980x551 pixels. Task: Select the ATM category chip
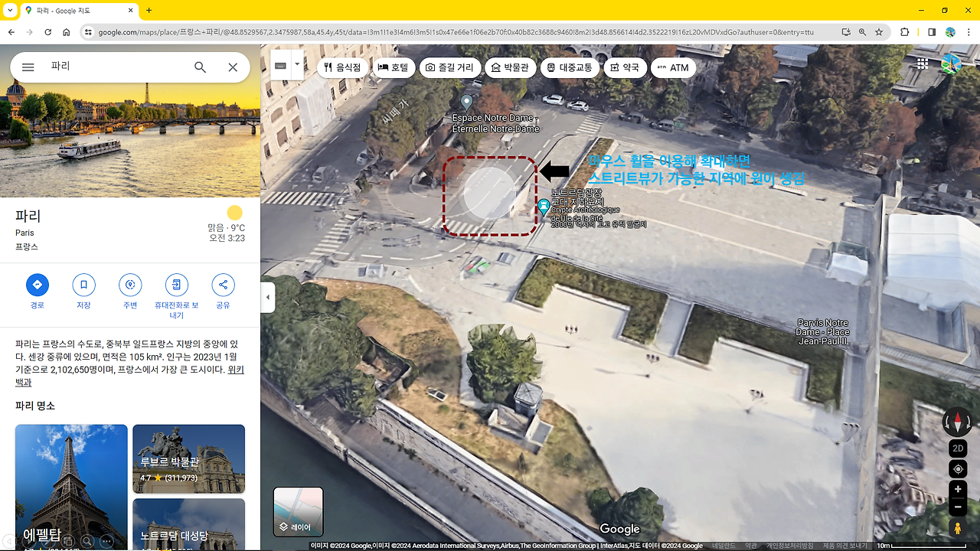tap(673, 67)
